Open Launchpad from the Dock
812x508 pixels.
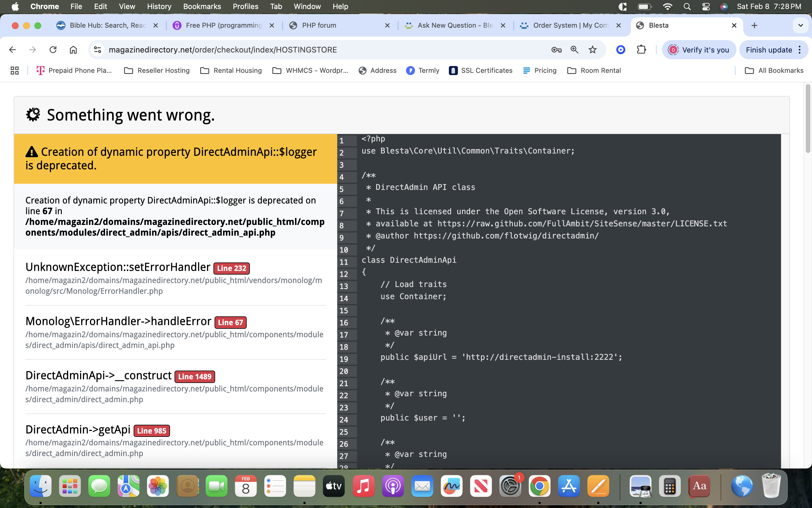click(x=70, y=486)
